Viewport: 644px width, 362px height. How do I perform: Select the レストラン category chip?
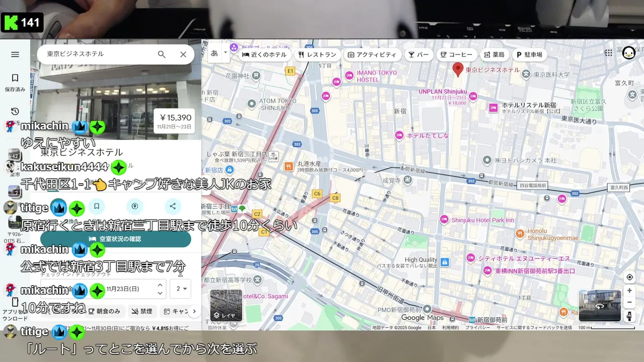pos(317,55)
